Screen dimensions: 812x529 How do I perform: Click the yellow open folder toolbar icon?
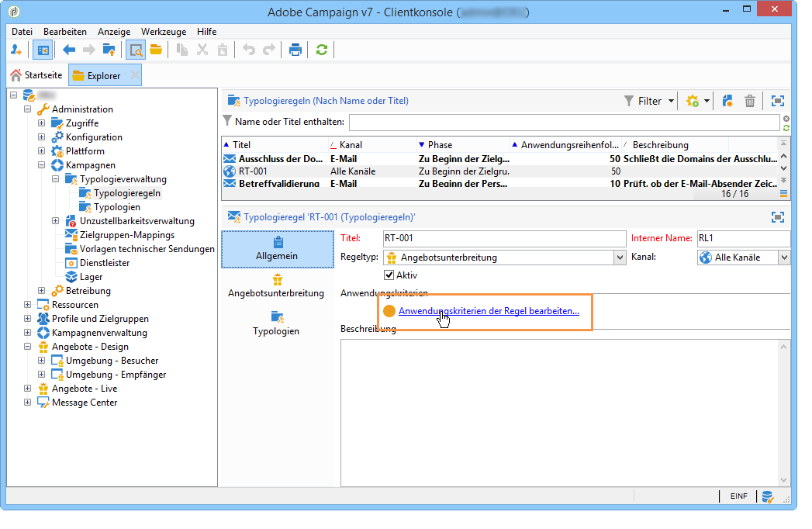pyautogui.click(x=156, y=50)
